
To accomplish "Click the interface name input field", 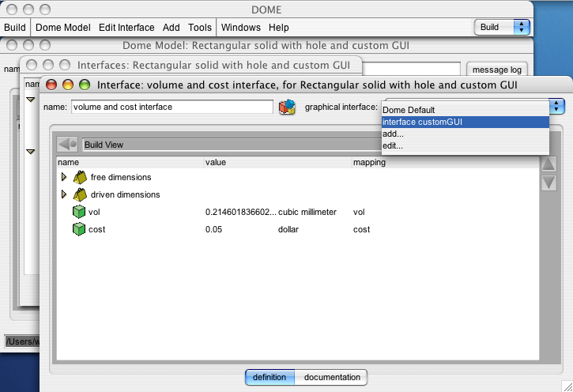I will pos(172,107).
